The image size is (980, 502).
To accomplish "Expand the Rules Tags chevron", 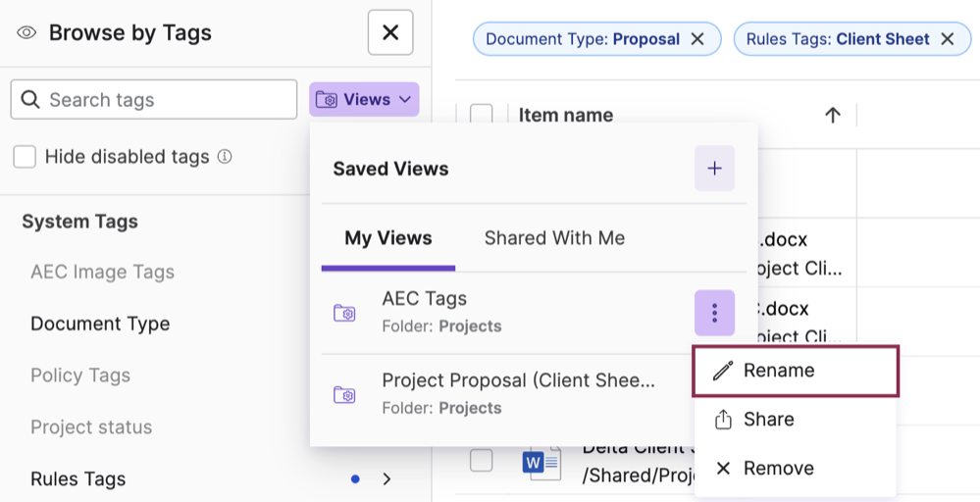I will [387, 479].
